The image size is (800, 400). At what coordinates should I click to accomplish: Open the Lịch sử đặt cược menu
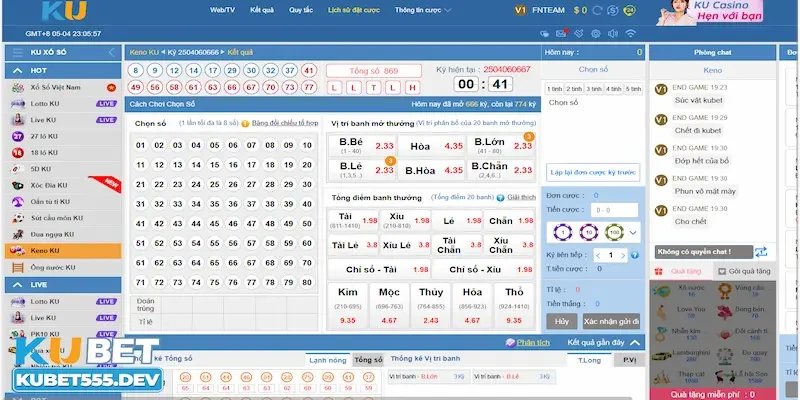[x=355, y=10]
